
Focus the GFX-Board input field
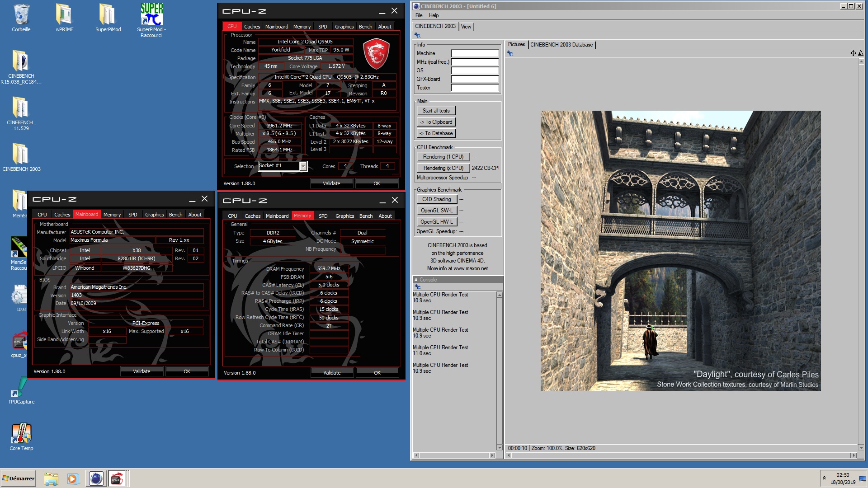[x=475, y=79]
